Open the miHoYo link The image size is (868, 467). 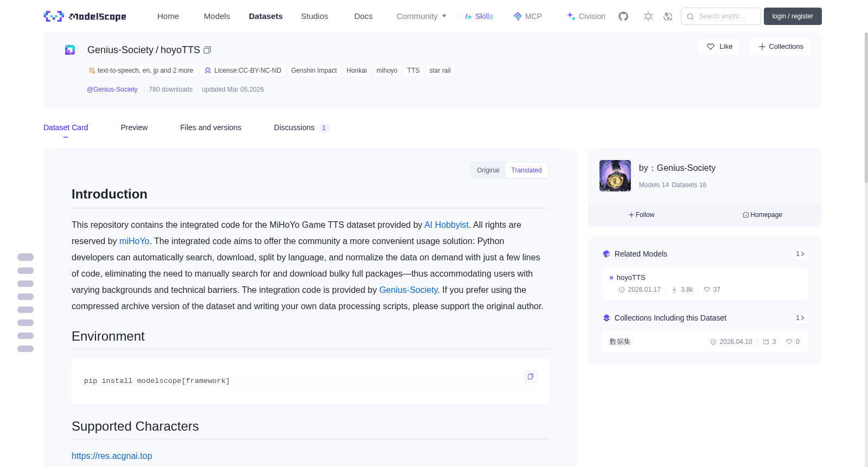click(135, 241)
